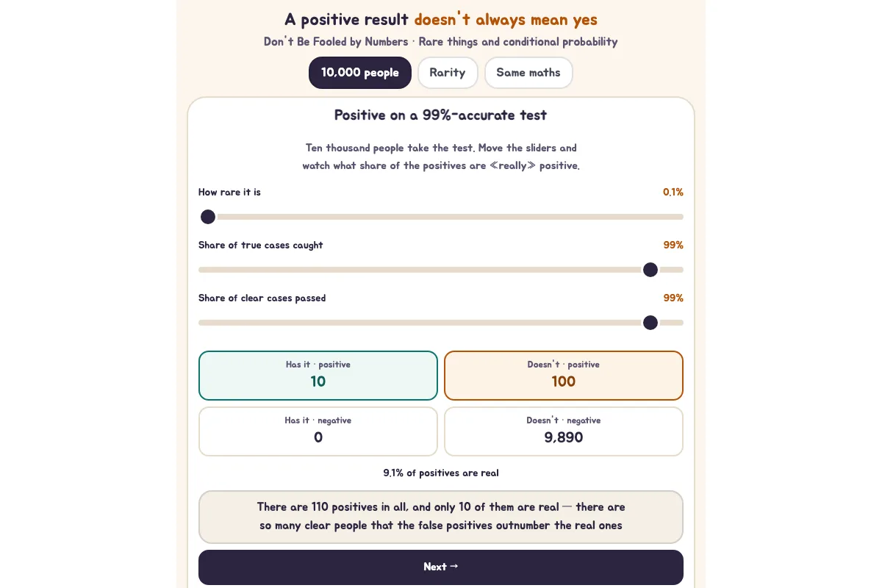Click the 'Share of clear cases passed' slider handle

tap(650, 323)
